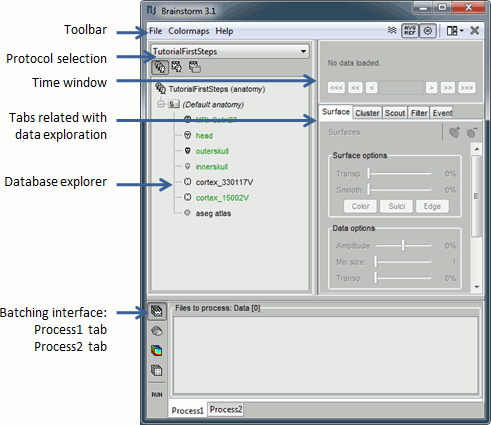The image size is (491, 425).
Task: Click the add surface icon
Action: 454,132
